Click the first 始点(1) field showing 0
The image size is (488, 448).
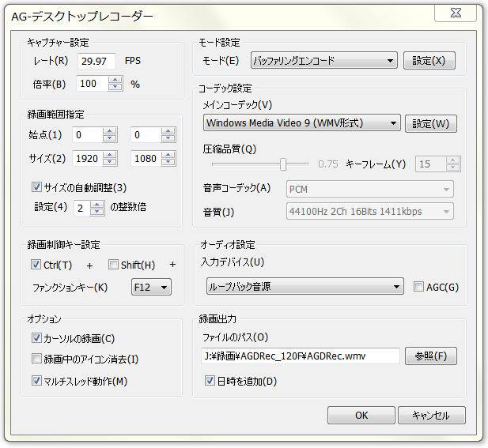coord(88,135)
